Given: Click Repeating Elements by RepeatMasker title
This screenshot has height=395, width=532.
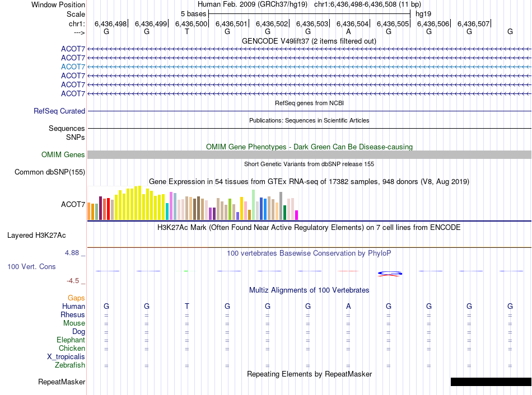Looking at the screenshot, I should point(310,374).
